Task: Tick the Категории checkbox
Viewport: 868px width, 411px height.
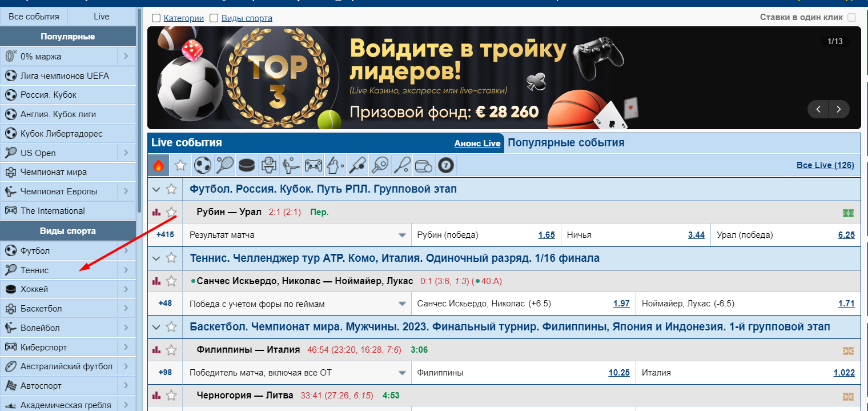Action: click(156, 18)
